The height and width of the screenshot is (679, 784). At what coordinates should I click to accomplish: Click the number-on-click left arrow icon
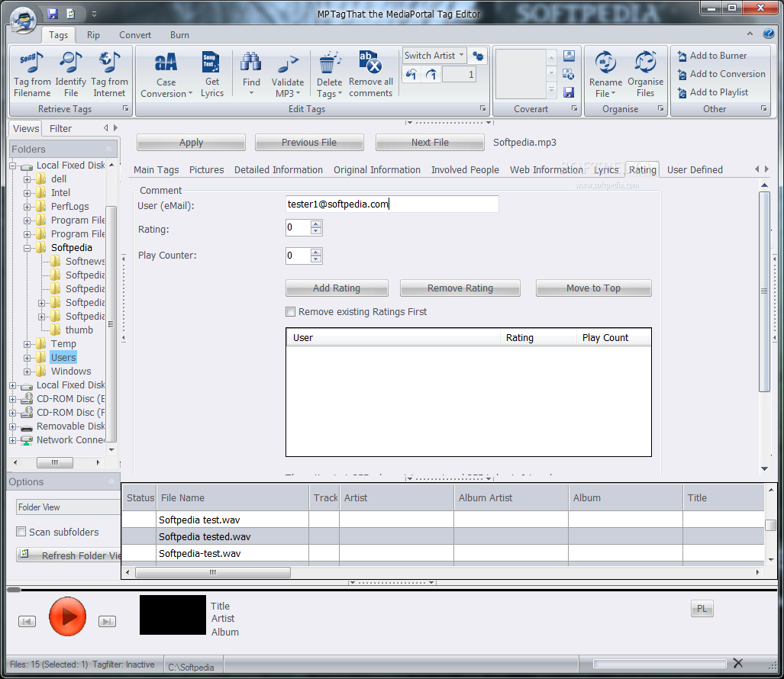click(x=411, y=75)
